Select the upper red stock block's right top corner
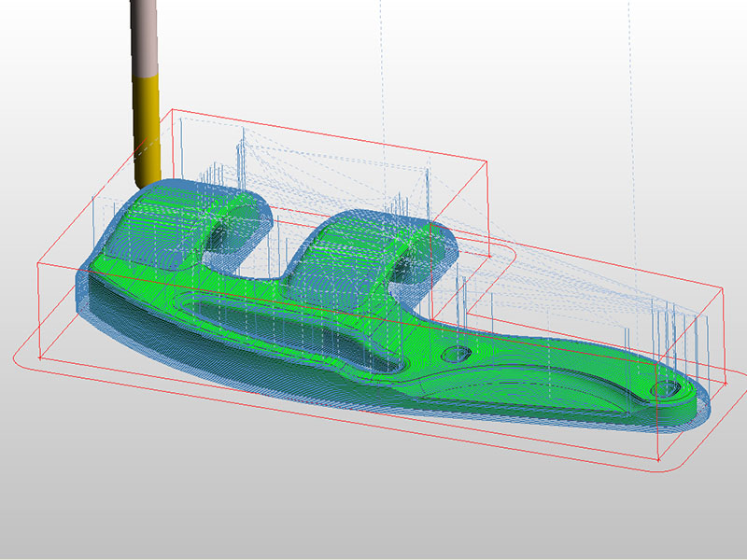747x560 pixels. pos(488,160)
